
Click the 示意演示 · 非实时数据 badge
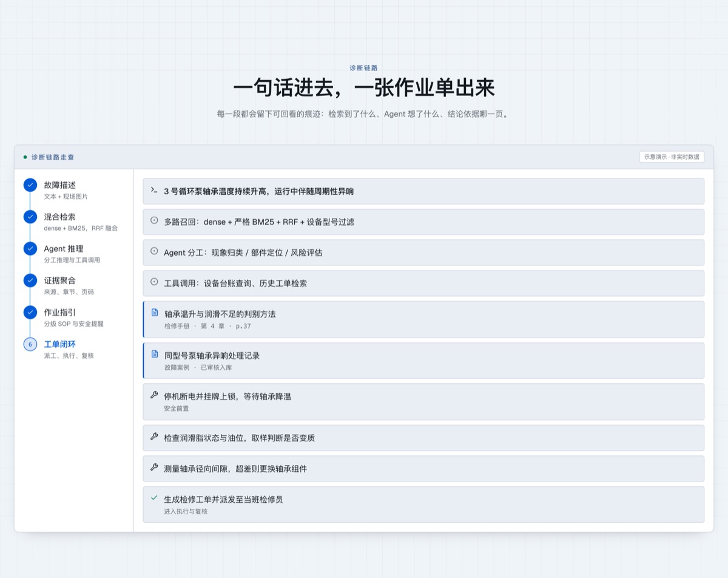(672, 157)
